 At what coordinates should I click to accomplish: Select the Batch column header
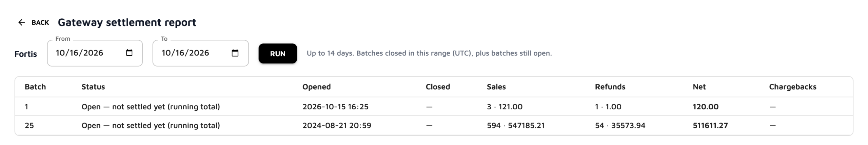point(35,87)
